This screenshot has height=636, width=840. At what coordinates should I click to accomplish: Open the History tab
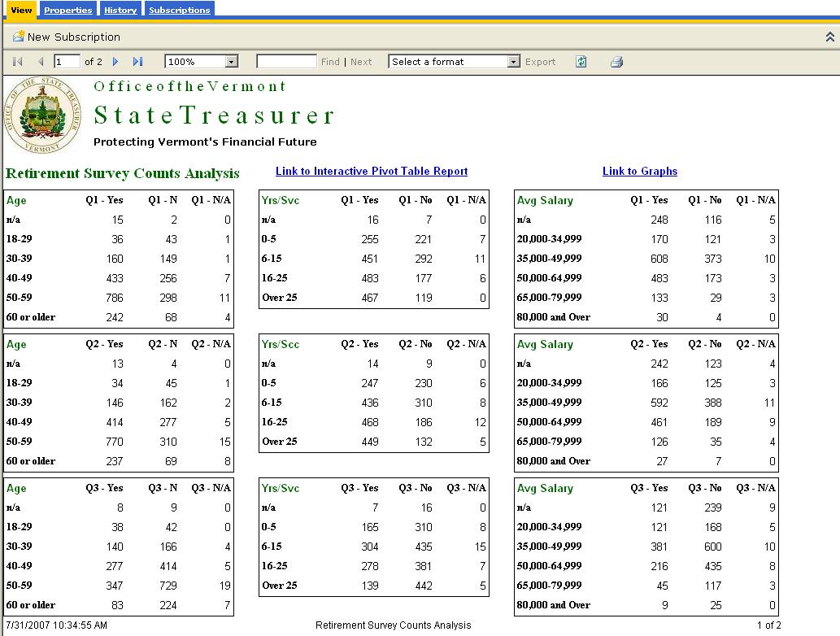coord(120,10)
